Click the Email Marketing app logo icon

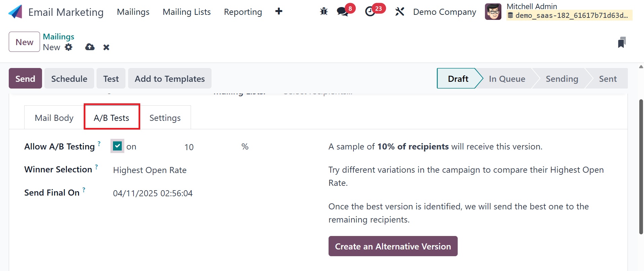pyautogui.click(x=15, y=12)
